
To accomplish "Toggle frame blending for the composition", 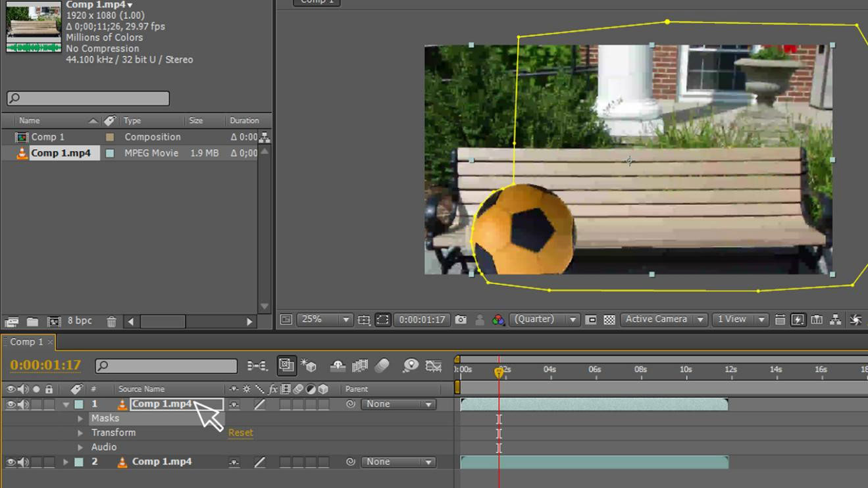I will click(x=360, y=367).
